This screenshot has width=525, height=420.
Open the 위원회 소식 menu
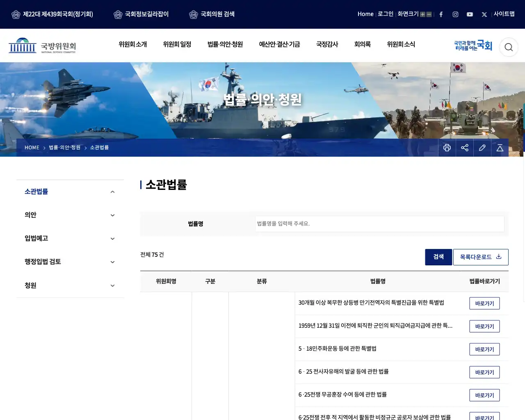point(401,44)
